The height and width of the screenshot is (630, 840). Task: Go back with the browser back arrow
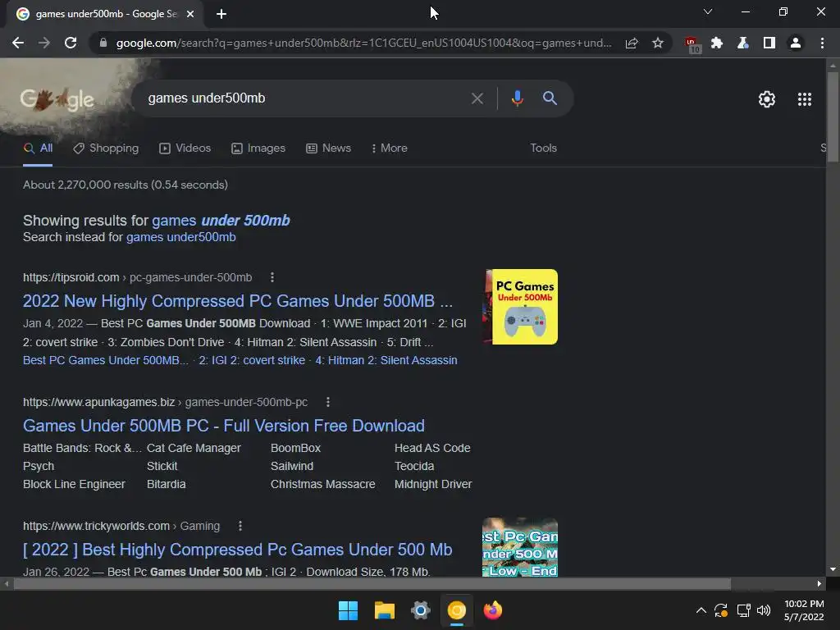tap(18, 43)
